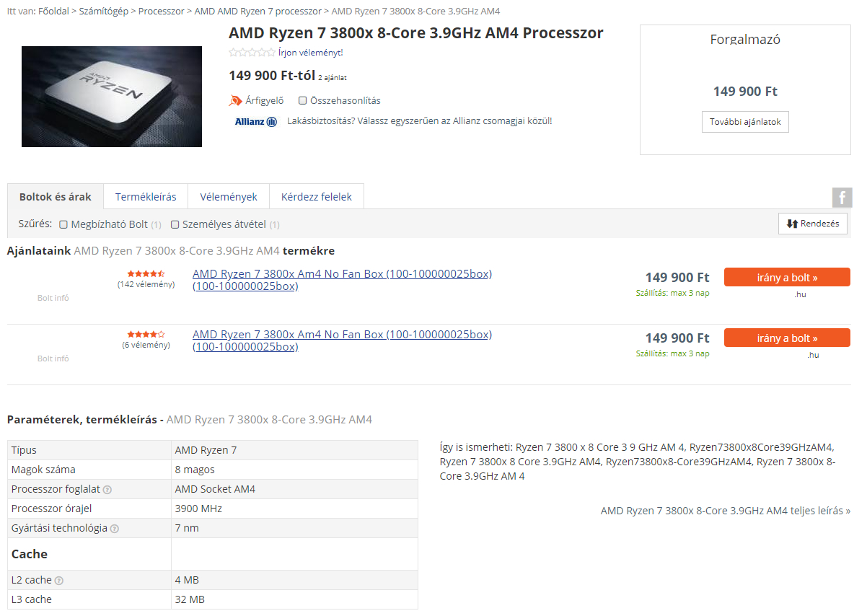This screenshot has width=867, height=616.
Task: Click the help icon beside Gyártási technológia
Action: (x=115, y=529)
